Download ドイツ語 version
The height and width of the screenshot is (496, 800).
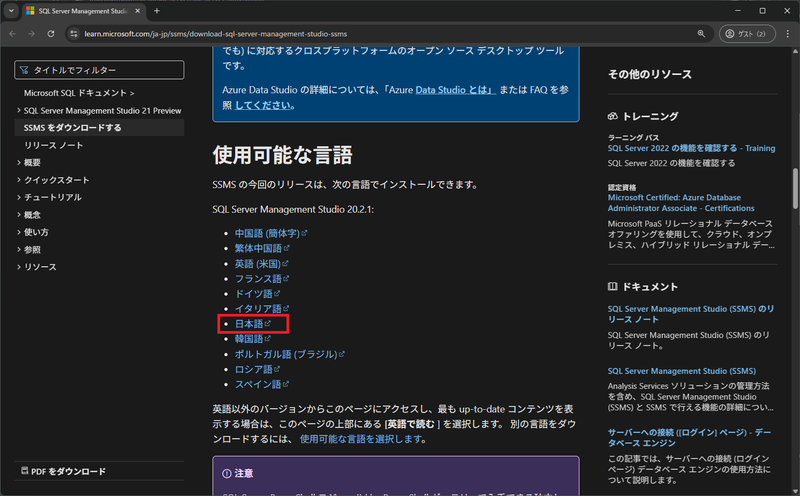[x=257, y=294]
